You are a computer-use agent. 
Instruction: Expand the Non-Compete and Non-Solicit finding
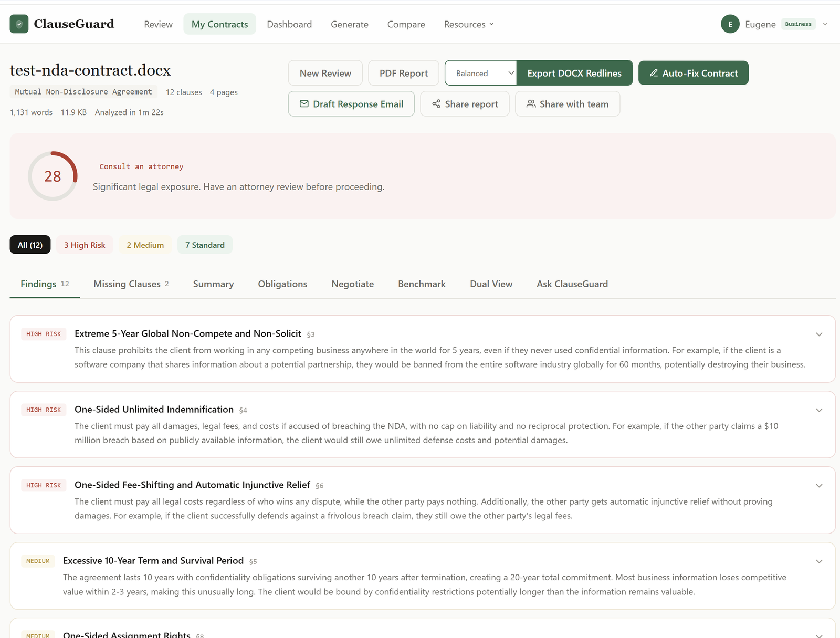[x=818, y=334]
